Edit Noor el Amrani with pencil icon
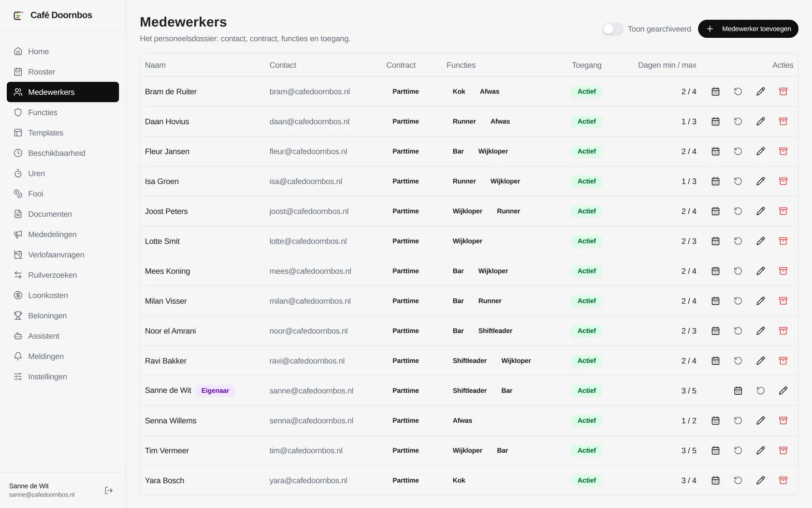Image resolution: width=812 pixels, height=508 pixels. tap(761, 331)
